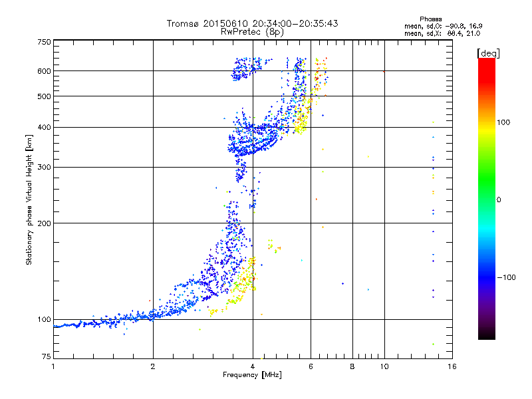Click the y-axis tick label '100'
Screen dimensions: 532x399
(x=44, y=320)
